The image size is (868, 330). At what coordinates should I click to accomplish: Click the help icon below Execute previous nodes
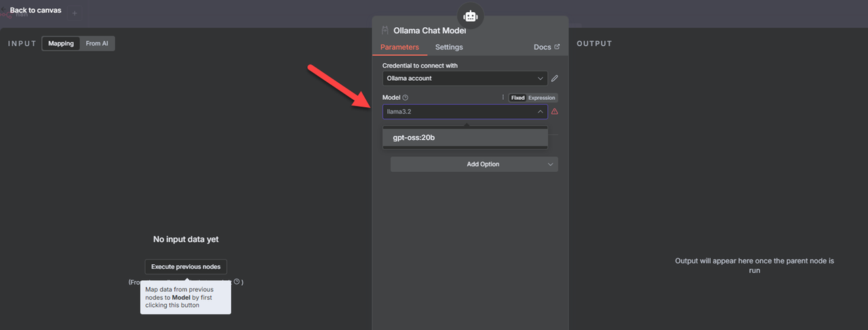click(x=236, y=281)
